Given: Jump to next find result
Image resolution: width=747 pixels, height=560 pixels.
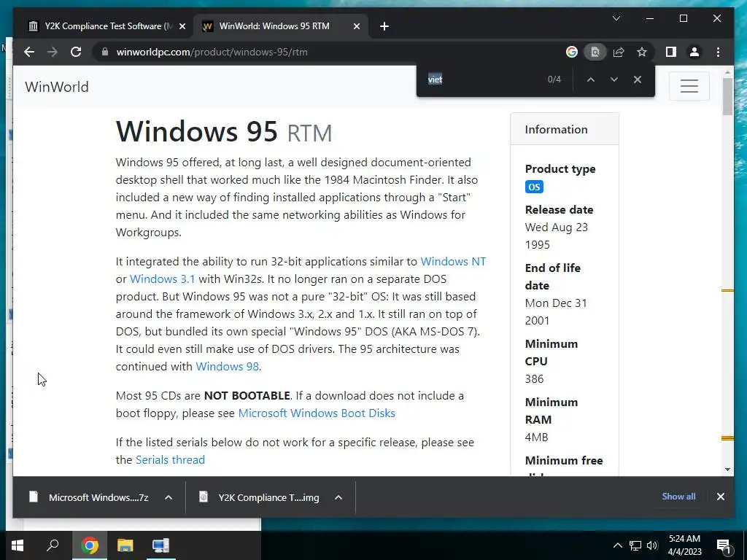Looking at the screenshot, I should point(614,79).
